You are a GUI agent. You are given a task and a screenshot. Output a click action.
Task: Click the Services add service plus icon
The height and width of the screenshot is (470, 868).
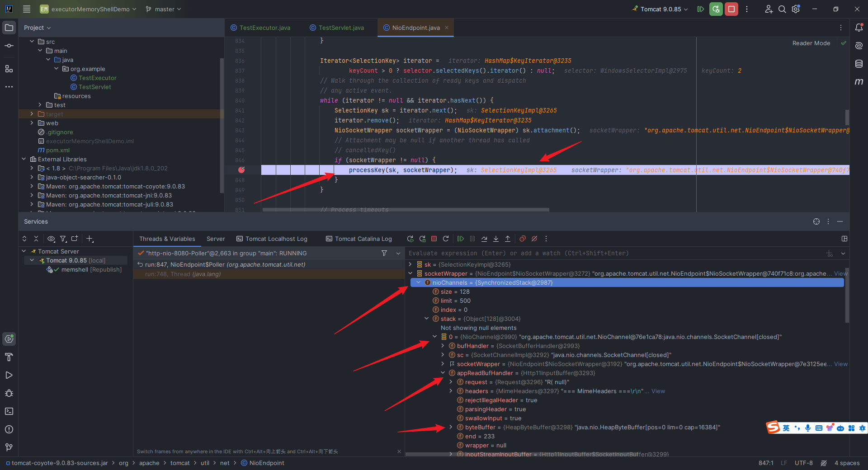pos(90,239)
